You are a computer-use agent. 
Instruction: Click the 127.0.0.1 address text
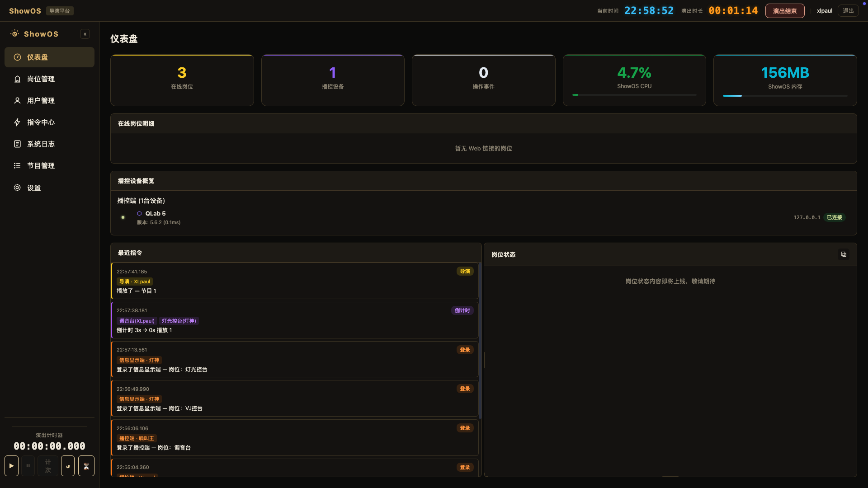coord(807,217)
